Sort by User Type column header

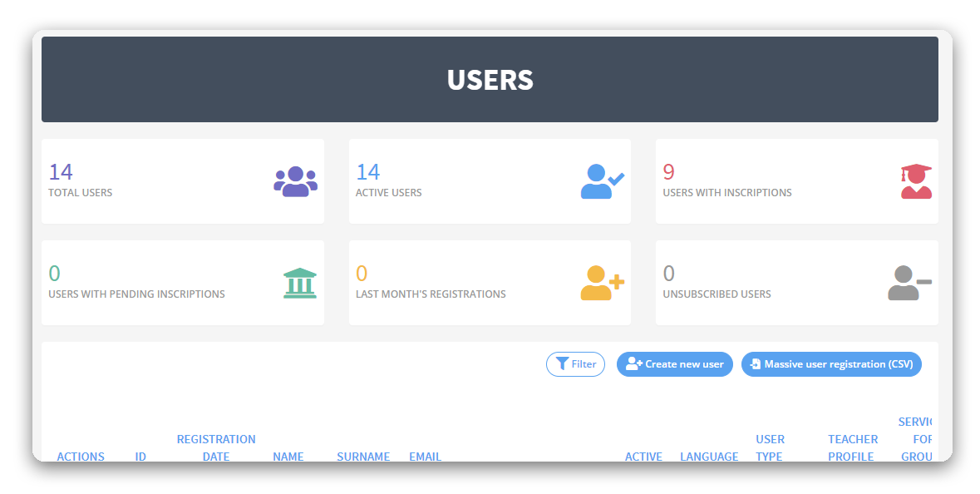[770, 447]
